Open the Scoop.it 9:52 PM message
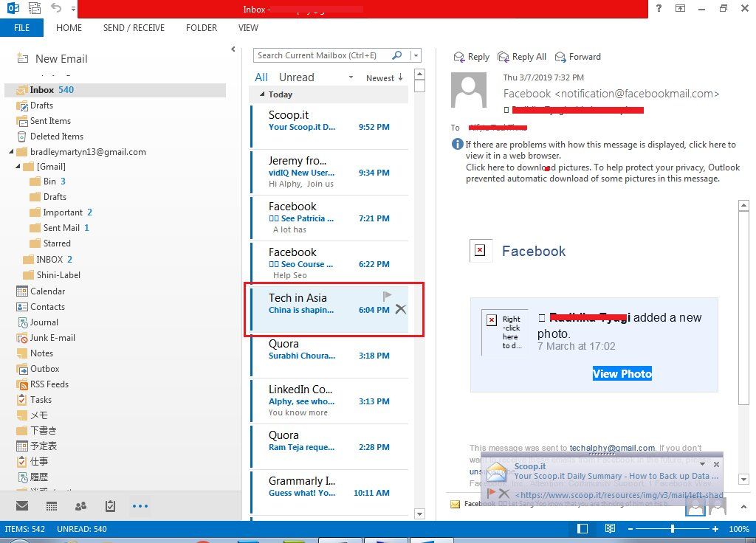 (x=330, y=126)
